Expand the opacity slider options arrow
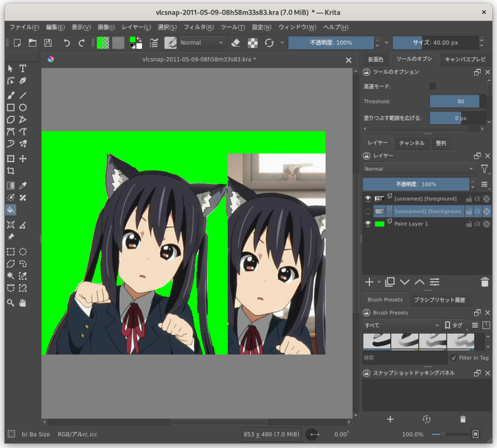This screenshot has height=448, width=497. coord(386,43)
